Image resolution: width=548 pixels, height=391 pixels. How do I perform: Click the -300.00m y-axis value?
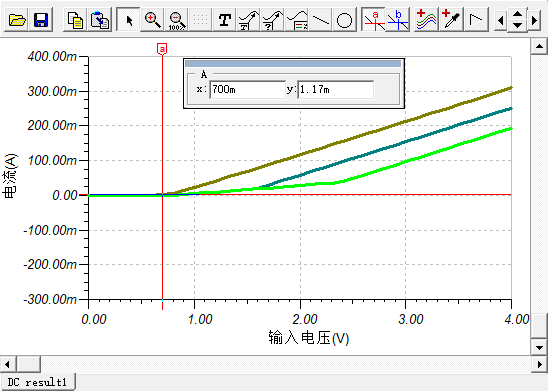coord(50,299)
